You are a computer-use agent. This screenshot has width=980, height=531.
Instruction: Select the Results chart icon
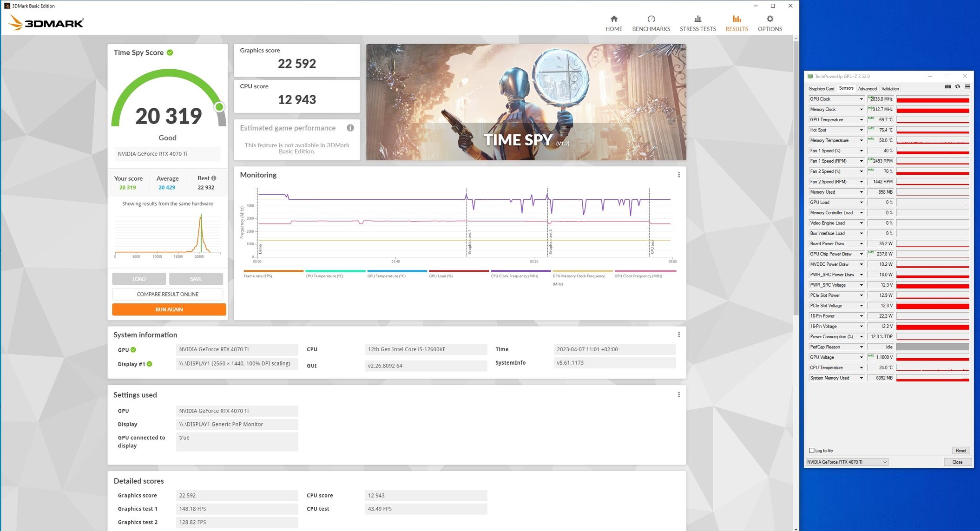(x=737, y=19)
